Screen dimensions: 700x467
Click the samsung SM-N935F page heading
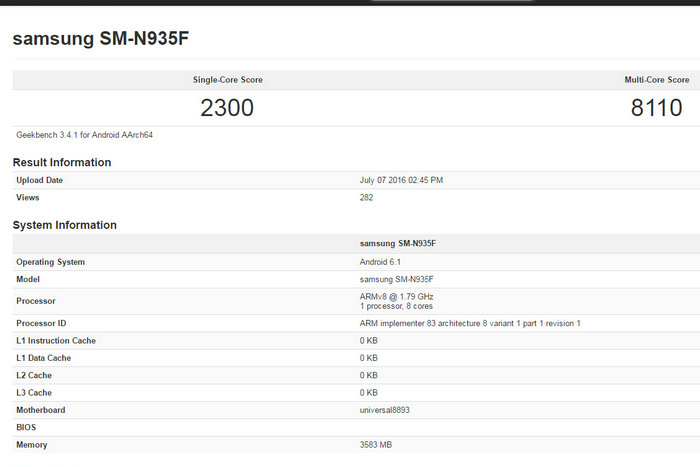[101, 38]
